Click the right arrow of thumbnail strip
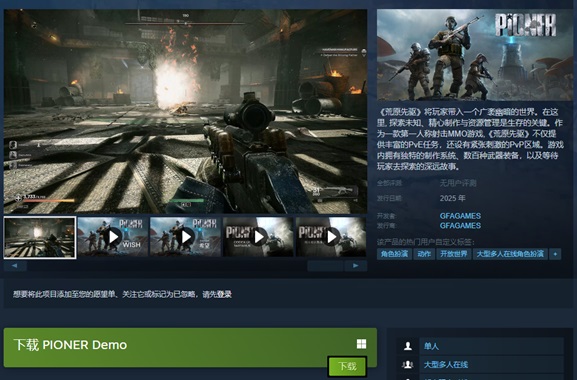Image resolution: width=577 pixels, height=380 pixels. pos(355,266)
